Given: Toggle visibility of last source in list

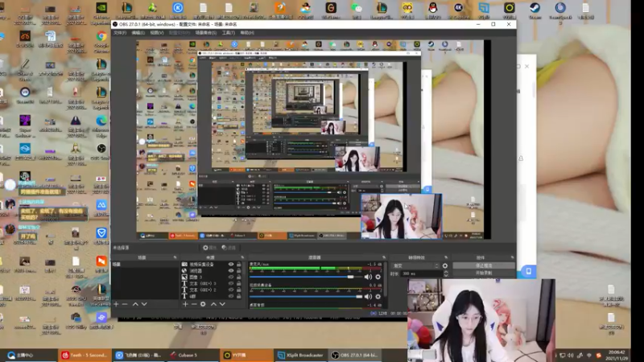Looking at the screenshot, I should click(x=231, y=296).
